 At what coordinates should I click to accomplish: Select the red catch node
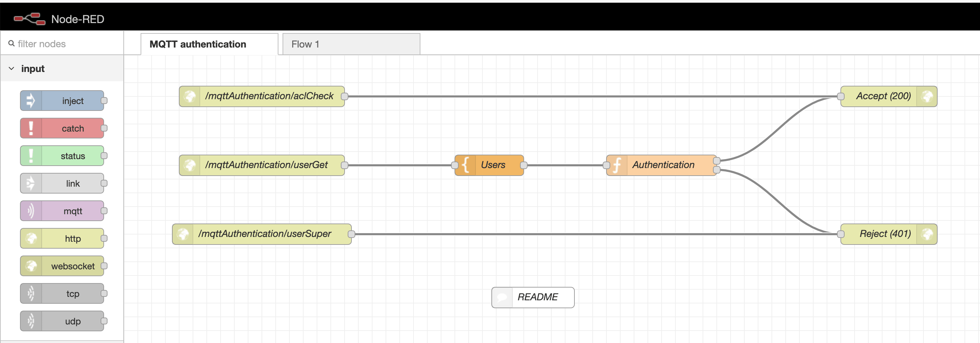(62, 128)
